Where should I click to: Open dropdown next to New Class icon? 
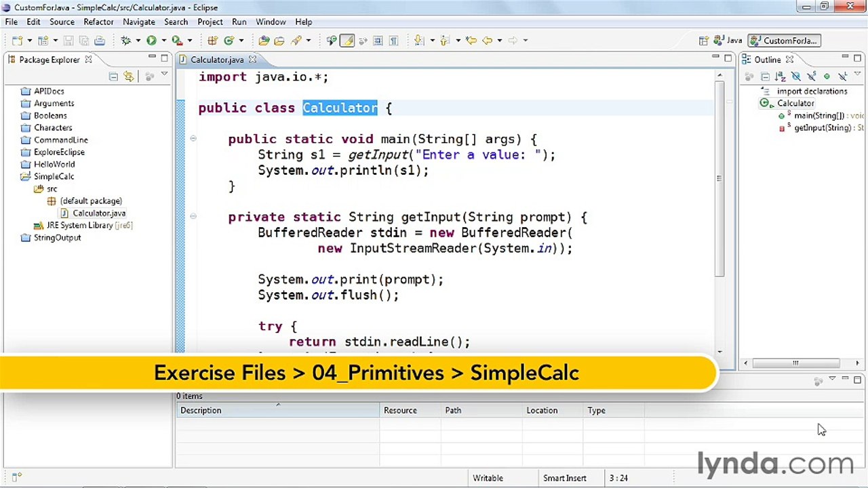pyautogui.click(x=241, y=41)
